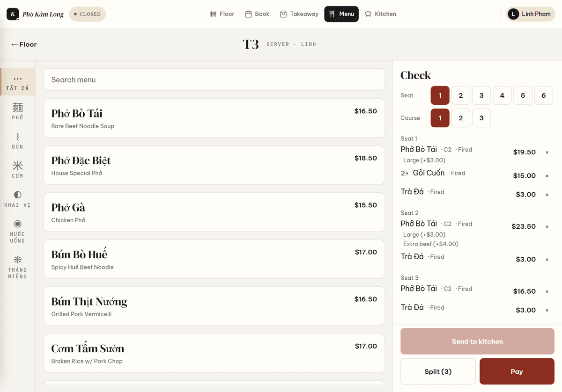Select seat 3 in the Seat row
562x392 pixels.
[481, 95]
